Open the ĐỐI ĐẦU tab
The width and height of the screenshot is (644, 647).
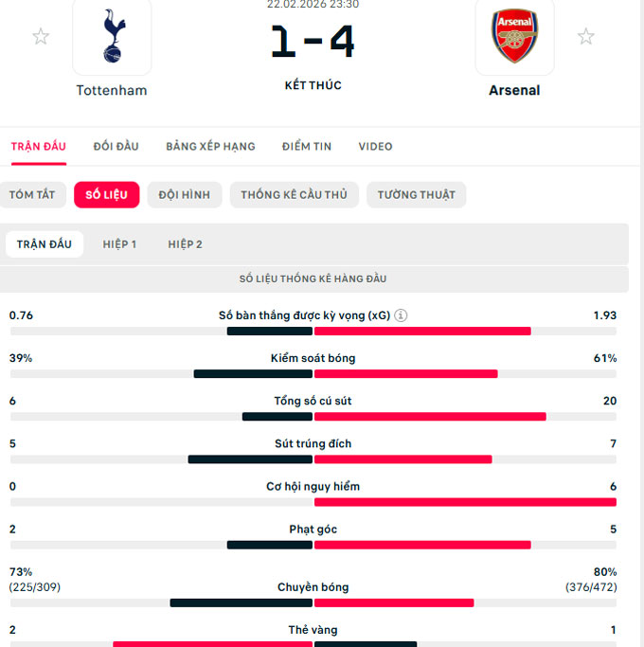[116, 146]
